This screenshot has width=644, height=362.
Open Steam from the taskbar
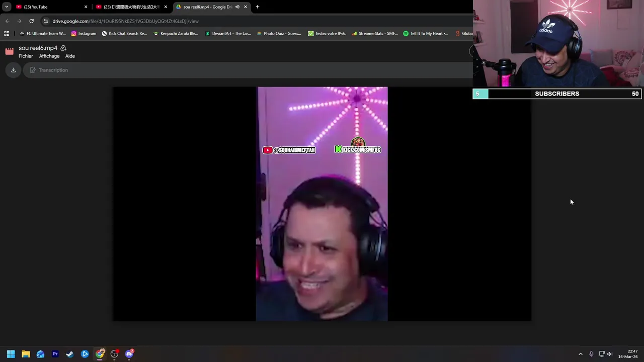click(x=70, y=354)
